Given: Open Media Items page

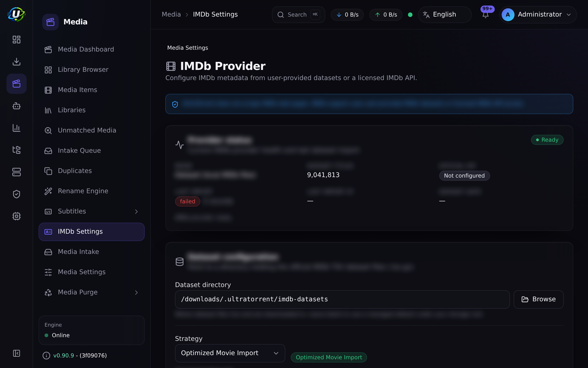Looking at the screenshot, I should [92, 90].
